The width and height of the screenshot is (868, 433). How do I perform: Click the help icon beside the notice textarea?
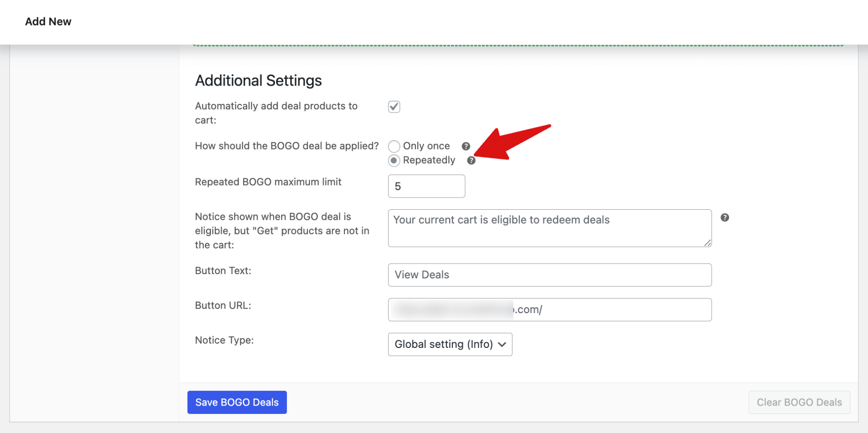click(724, 218)
